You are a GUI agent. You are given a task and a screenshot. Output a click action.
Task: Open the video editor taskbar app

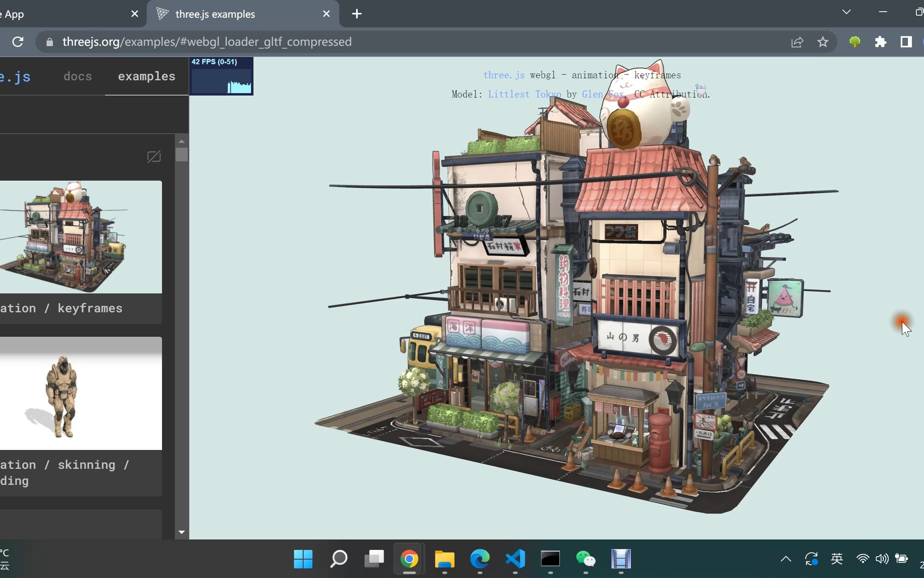coord(621,559)
